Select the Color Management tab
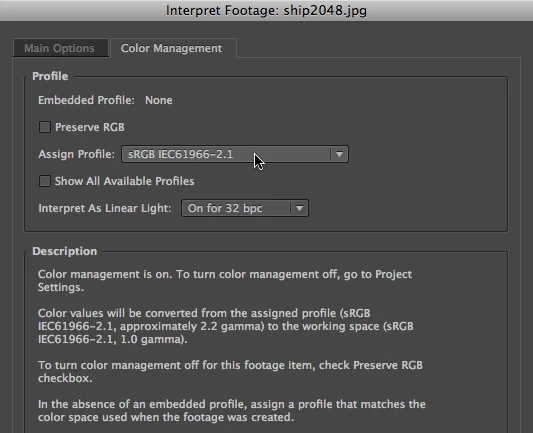The height and width of the screenshot is (433, 533). [173, 48]
